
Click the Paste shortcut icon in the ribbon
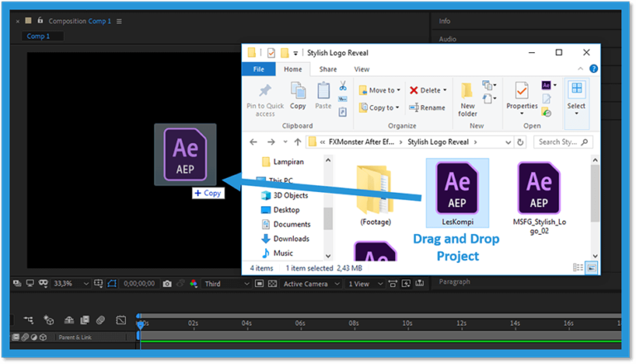pyautogui.click(x=343, y=112)
